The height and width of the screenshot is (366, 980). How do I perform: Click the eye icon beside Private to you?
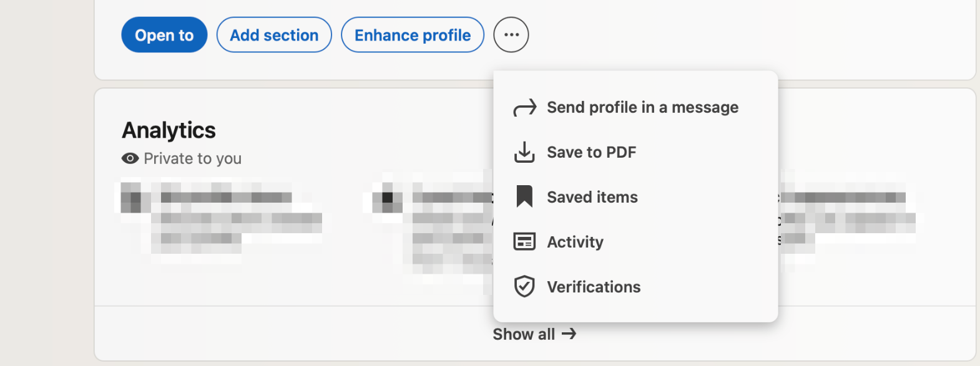(x=129, y=158)
